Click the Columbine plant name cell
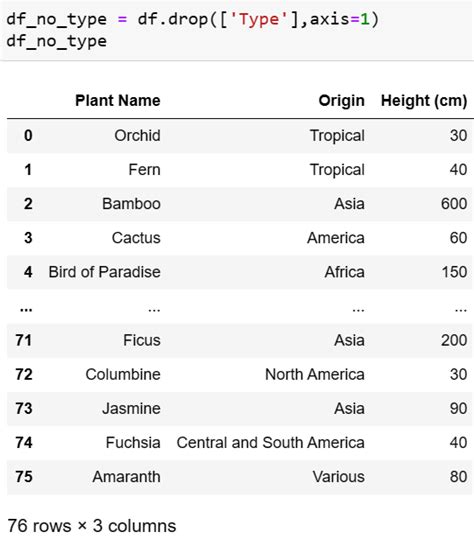474x539 pixels. 123,374
